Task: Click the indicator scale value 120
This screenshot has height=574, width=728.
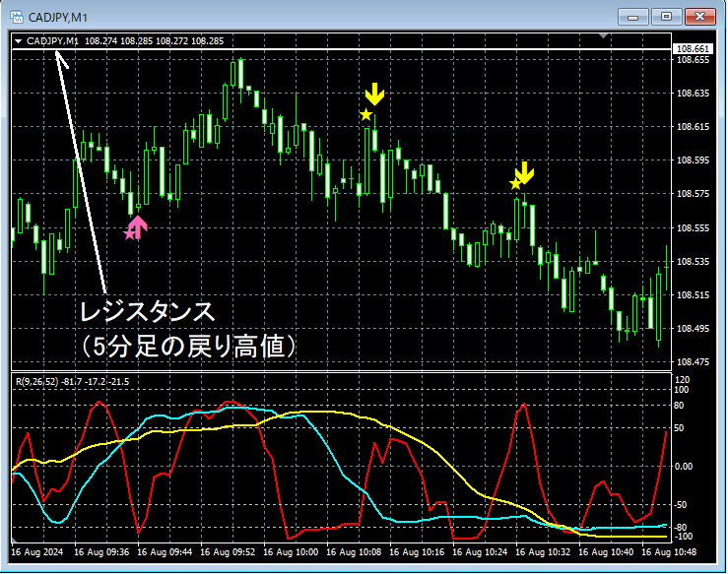Action: 681,380
